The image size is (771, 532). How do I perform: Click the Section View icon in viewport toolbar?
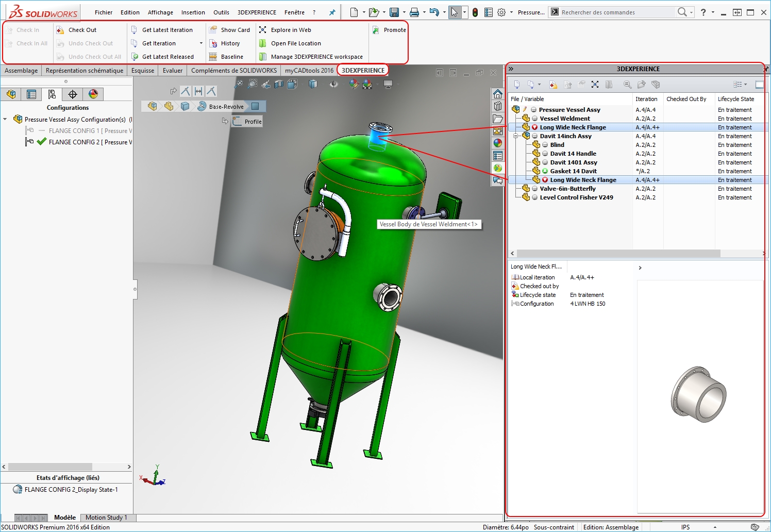pos(279,84)
